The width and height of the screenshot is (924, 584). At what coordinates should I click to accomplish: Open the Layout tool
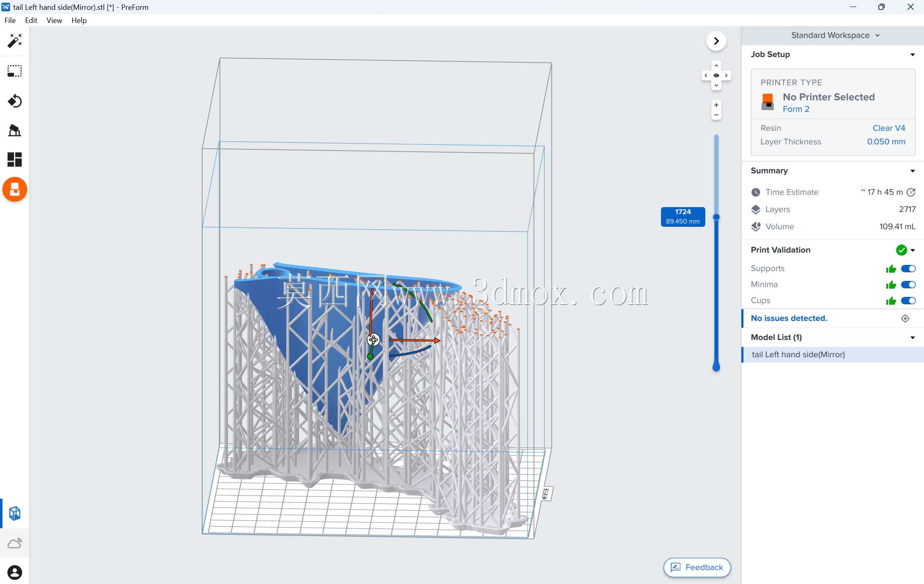15,160
